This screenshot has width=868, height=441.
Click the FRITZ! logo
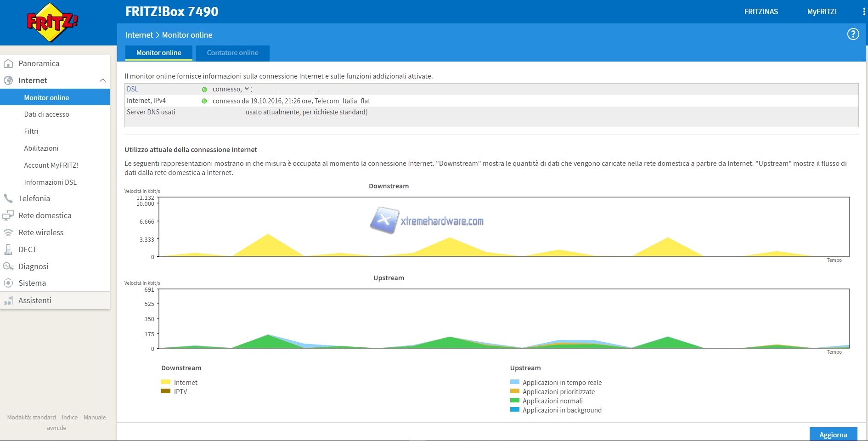tap(52, 23)
